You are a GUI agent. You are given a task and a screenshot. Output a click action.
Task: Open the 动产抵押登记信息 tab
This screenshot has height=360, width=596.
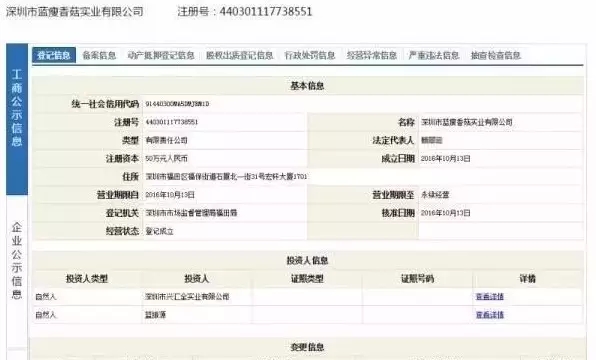(x=161, y=56)
